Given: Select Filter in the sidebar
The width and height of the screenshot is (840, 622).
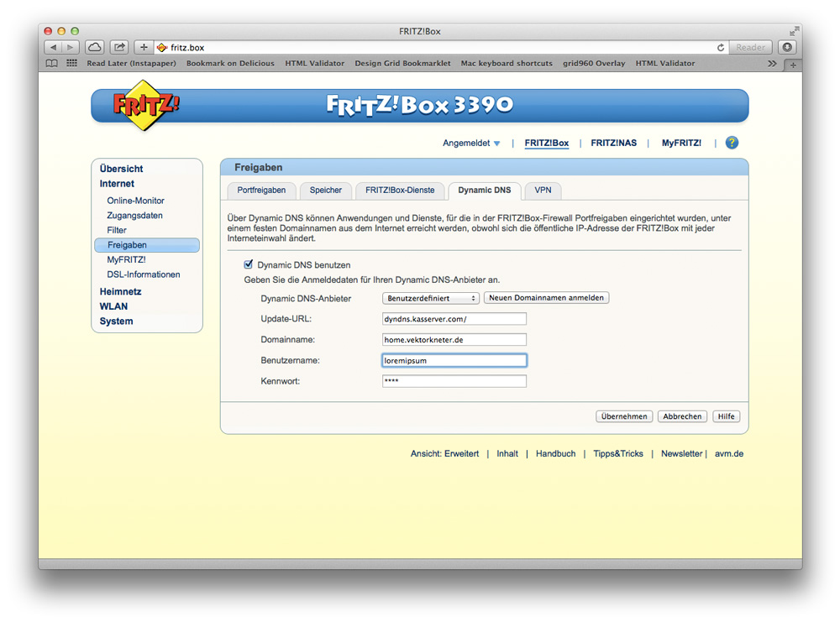Looking at the screenshot, I should [x=116, y=230].
